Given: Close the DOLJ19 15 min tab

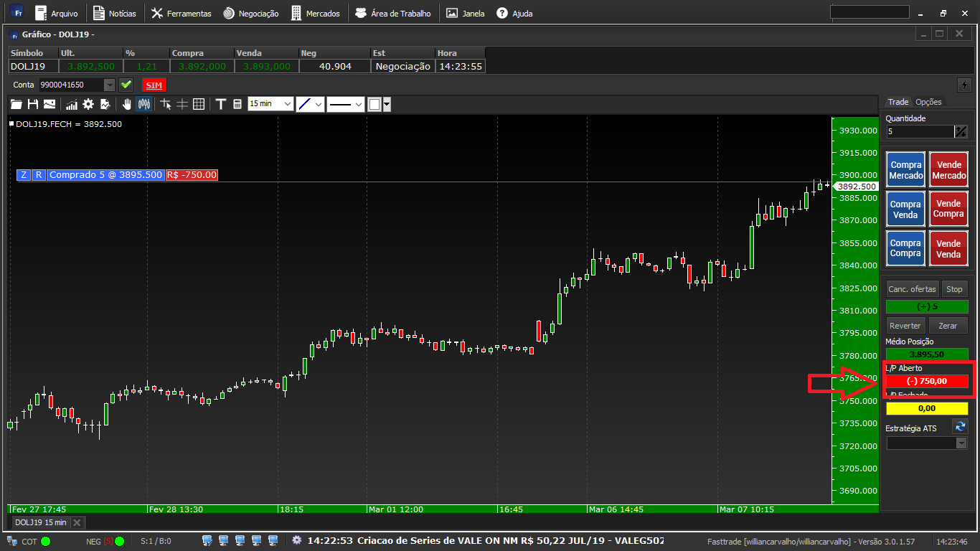Looking at the screenshot, I should point(77,522).
